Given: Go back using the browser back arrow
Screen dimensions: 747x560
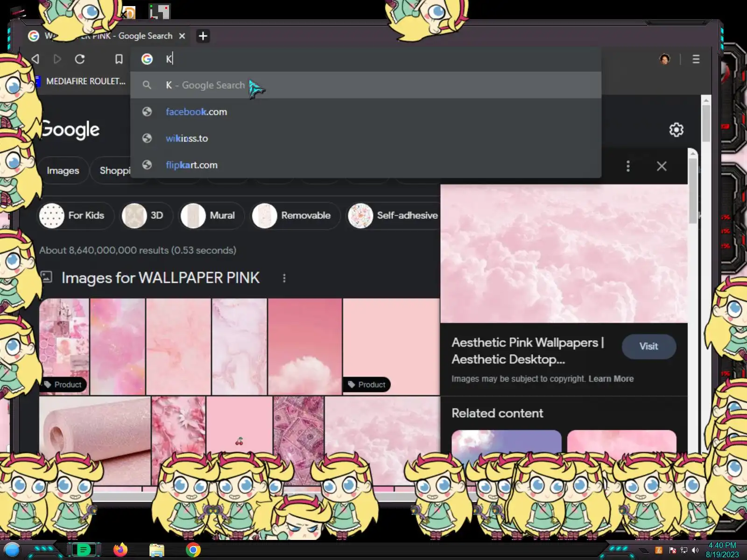Looking at the screenshot, I should point(35,59).
